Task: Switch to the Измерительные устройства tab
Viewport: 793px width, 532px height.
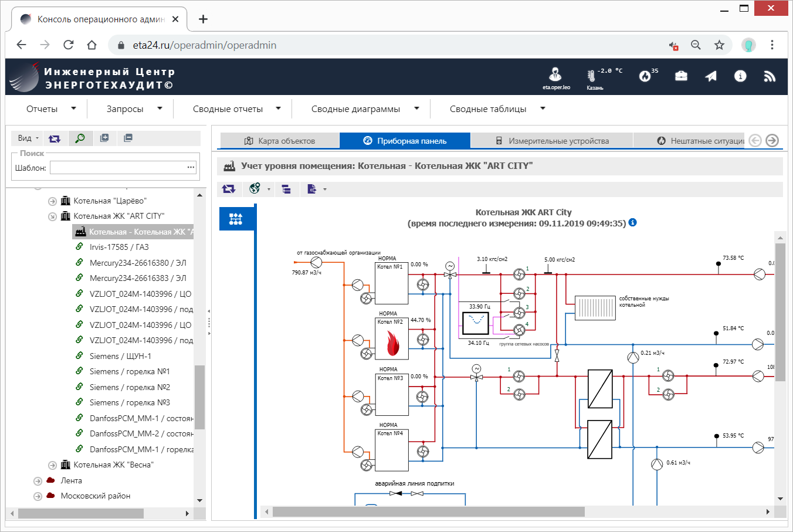Action: [x=551, y=141]
